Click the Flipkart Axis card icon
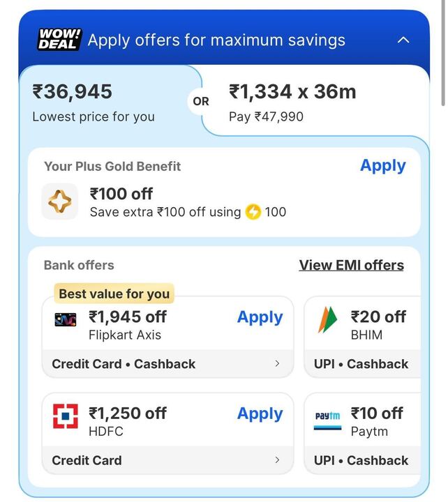 coord(66,319)
